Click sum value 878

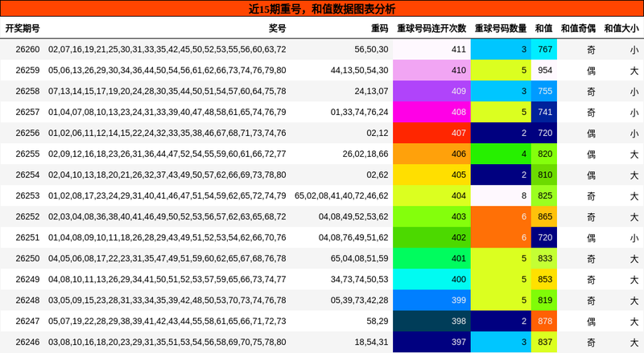(544, 322)
